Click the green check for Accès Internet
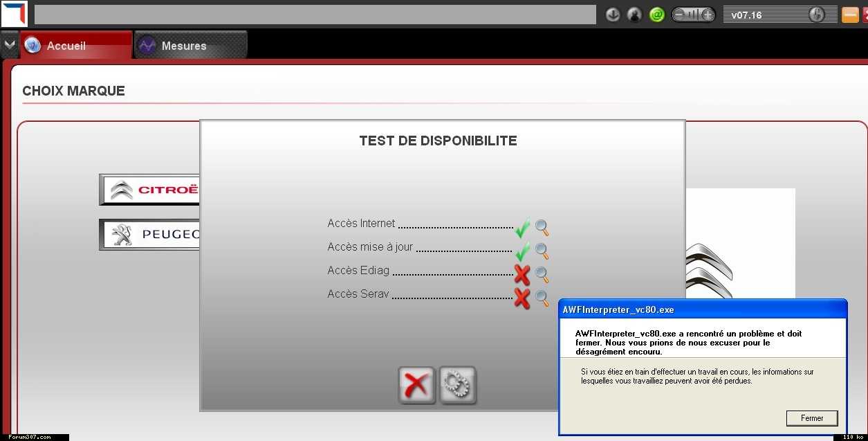This screenshot has width=868, height=441. 522,226
